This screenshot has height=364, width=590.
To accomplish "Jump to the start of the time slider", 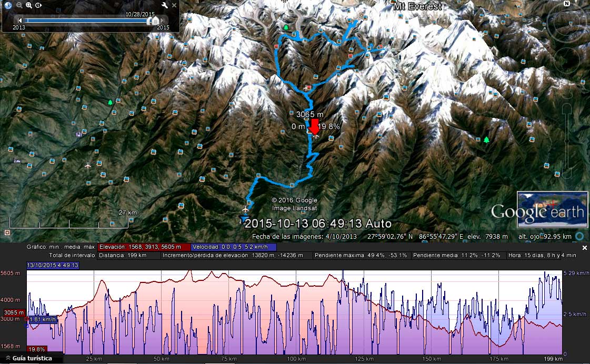I will pos(19,21).
